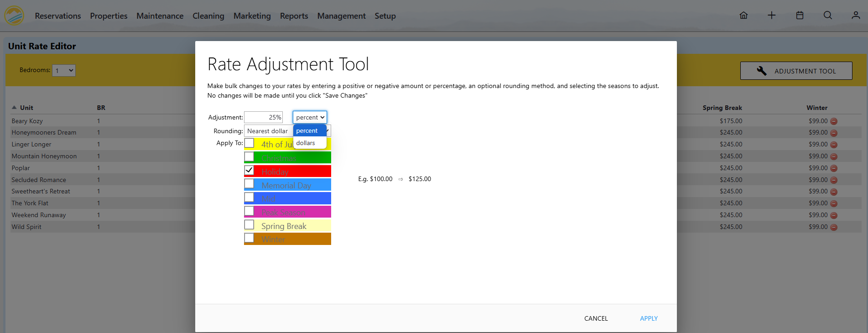Check the Winter season checkbox
Image resolution: width=868 pixels, height=333 pixels.
(x=249, y=238)
